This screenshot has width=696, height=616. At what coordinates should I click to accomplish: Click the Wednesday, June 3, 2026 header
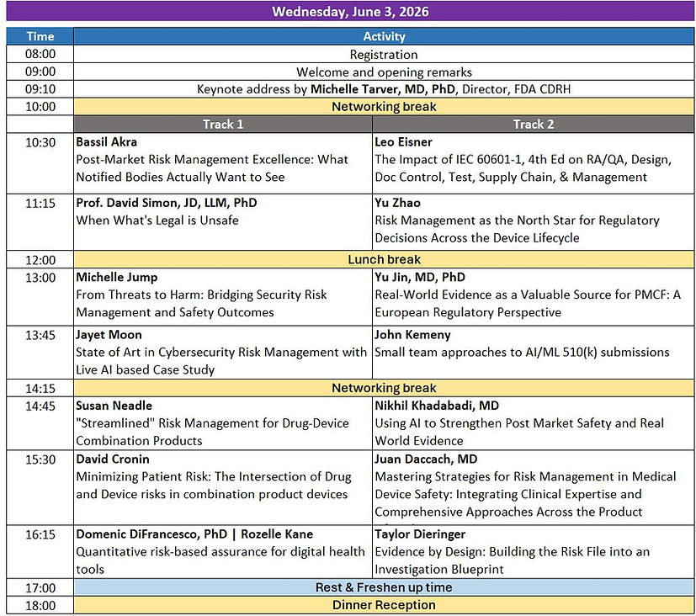[x=348, y=12]
